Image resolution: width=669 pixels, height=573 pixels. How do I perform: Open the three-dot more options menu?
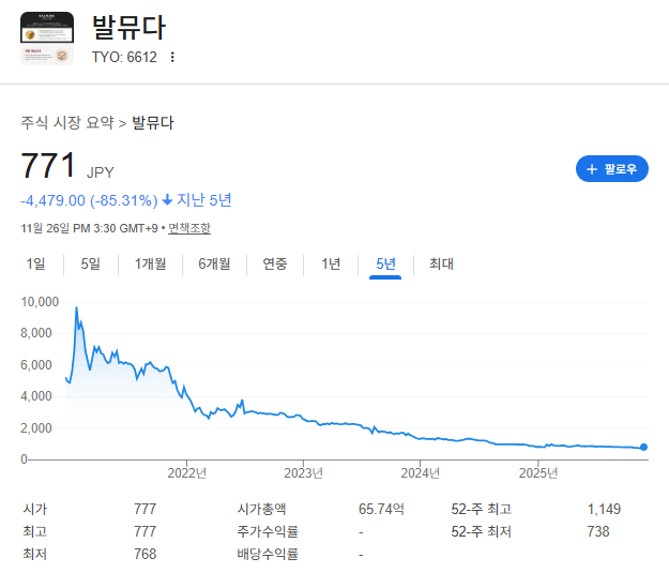(172, 57)
